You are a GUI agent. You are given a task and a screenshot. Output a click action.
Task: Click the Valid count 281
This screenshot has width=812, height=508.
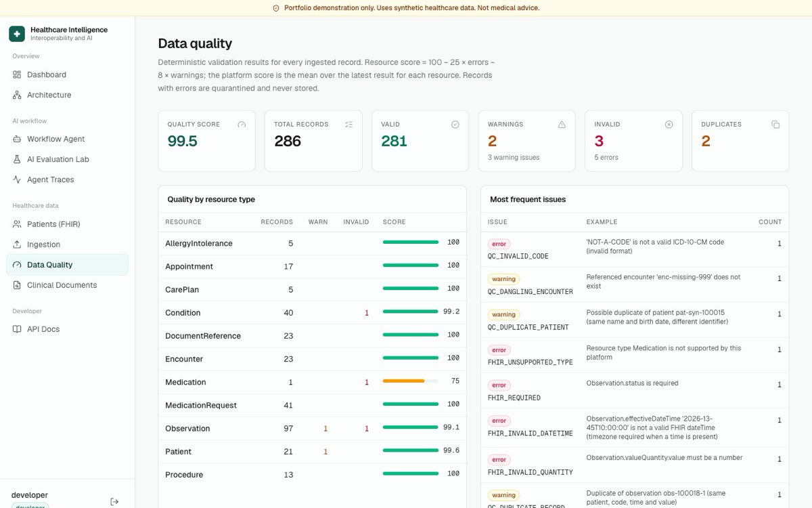(394, 141)
